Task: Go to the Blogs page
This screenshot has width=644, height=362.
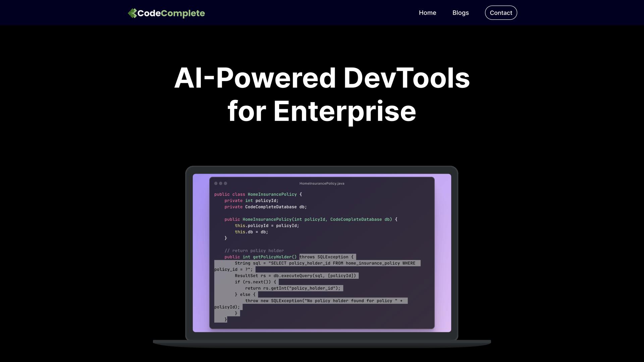Action: pyautogui.click(x=460, y=13)
